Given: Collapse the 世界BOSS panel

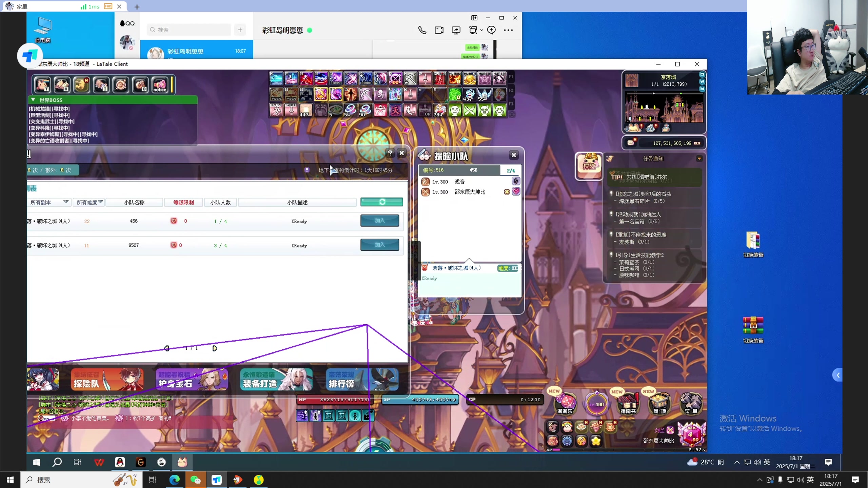Looking at the screenshot, I should [33, 100].
